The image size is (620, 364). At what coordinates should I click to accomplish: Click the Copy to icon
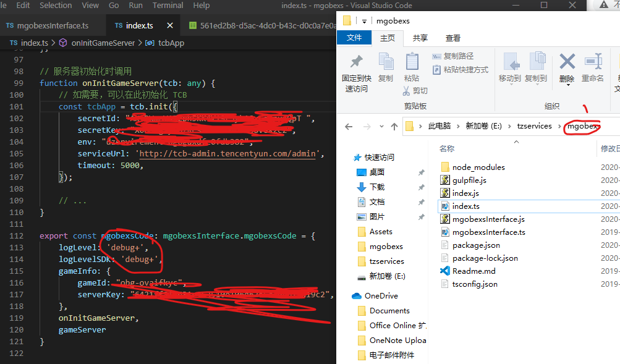[x=537, y=62]
